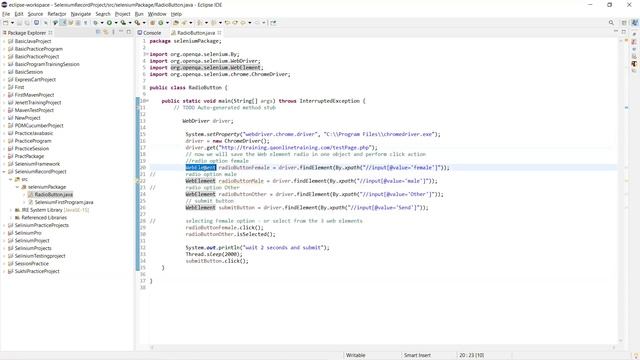Toggle the Pin Editor icon
Image resolution: width=640 pixels, height=360 pixels.
(273, 23)
